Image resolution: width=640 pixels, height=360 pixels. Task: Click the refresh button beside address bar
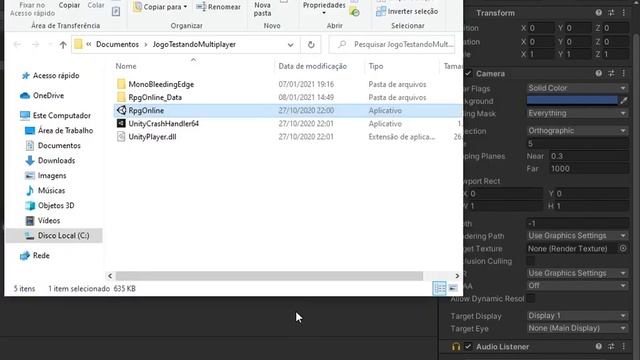[x=311, y=44]
